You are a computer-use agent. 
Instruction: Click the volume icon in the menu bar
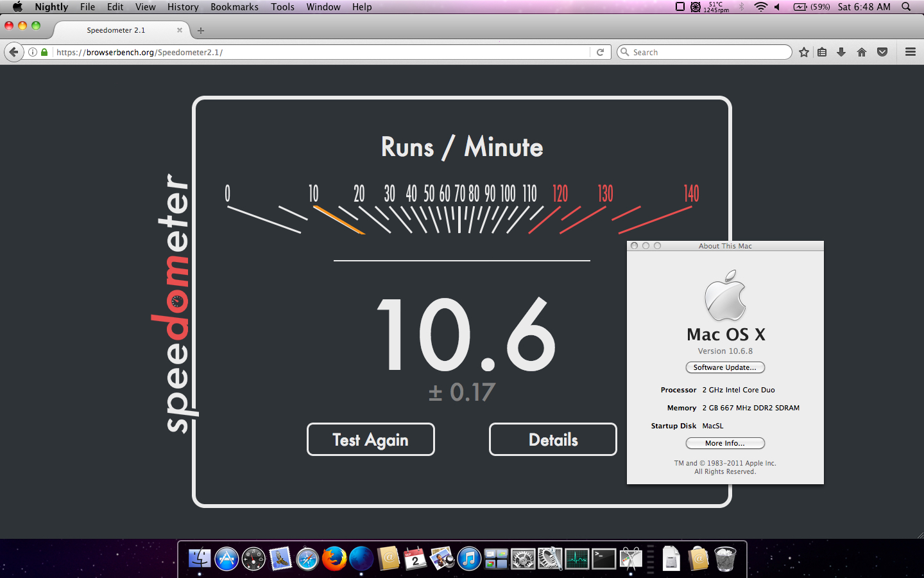pyautogui.click(x=777, y=6)
